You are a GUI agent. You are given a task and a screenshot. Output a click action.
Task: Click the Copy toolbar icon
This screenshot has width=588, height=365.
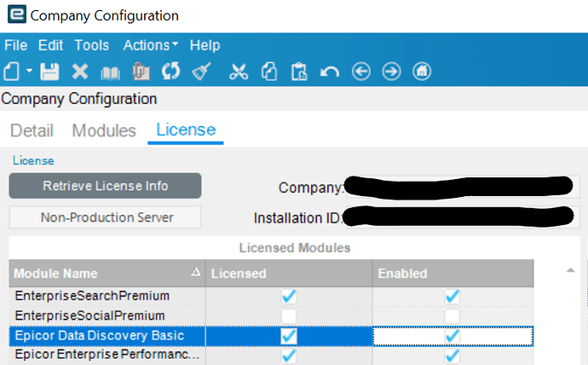pyautogui.click(x=269, y=72)
